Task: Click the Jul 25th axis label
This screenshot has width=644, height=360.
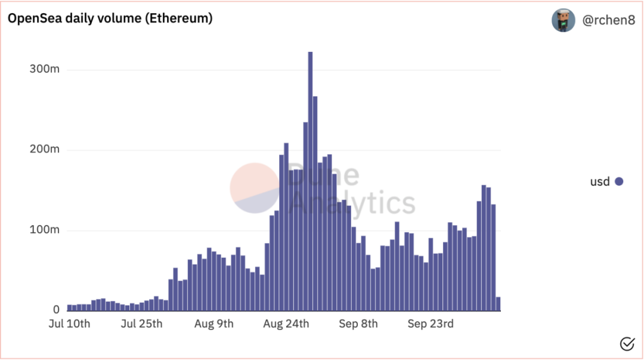Action: point(142,324)
